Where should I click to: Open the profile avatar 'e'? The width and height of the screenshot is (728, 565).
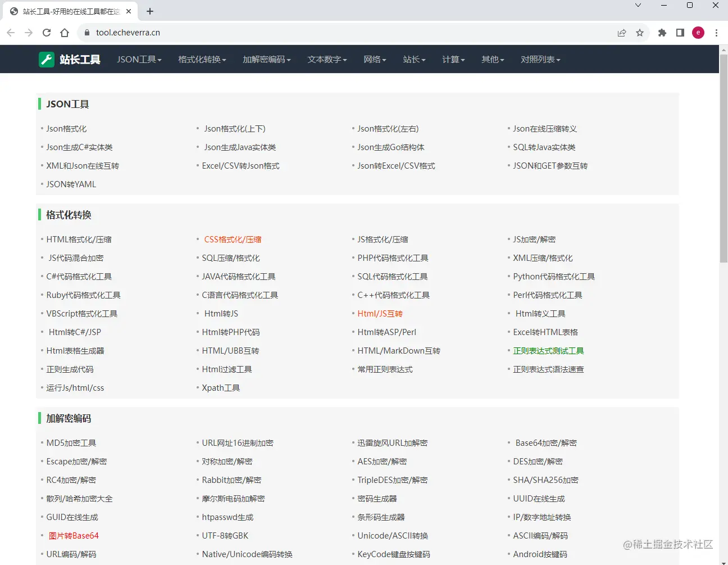[x=698, y=33]
